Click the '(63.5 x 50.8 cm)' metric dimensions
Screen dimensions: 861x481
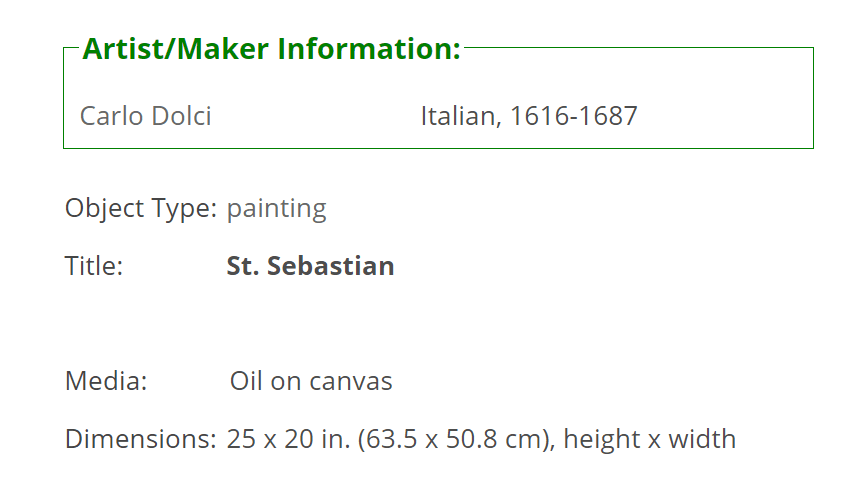click(456, 439)
